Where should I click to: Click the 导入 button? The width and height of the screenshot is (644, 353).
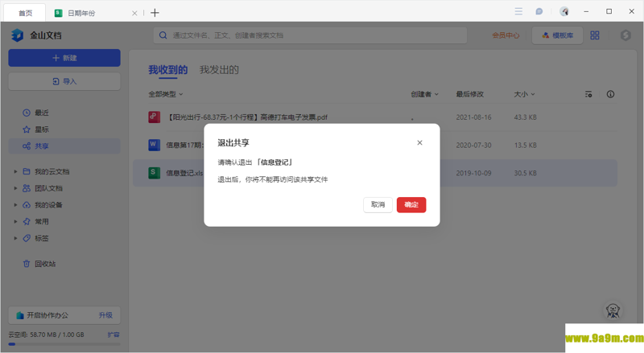pyautogui.click(x=64, y=82)
